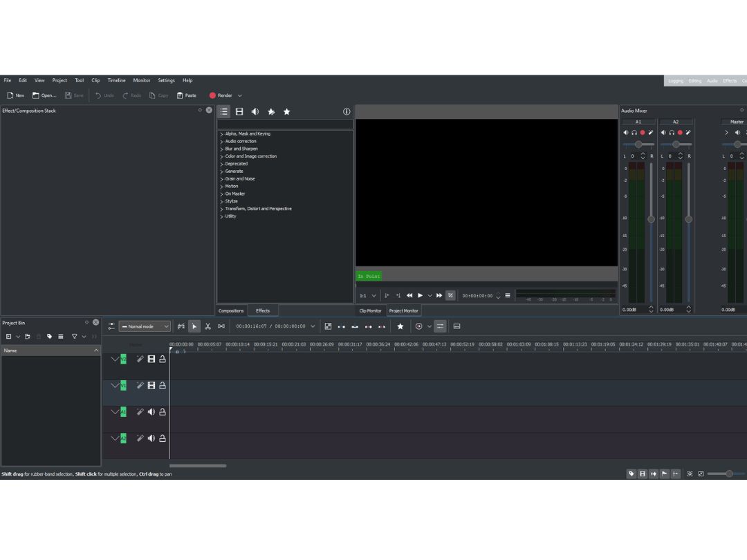Image resolution: width=747 pixels, height=560 pixels.
Task: Open the Settings menu
Action: pos(166,80)
